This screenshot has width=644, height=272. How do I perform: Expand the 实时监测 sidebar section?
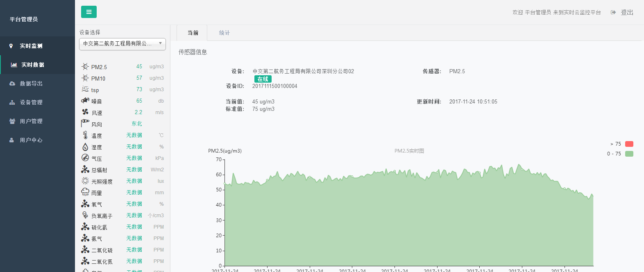(x=31, y=46)
